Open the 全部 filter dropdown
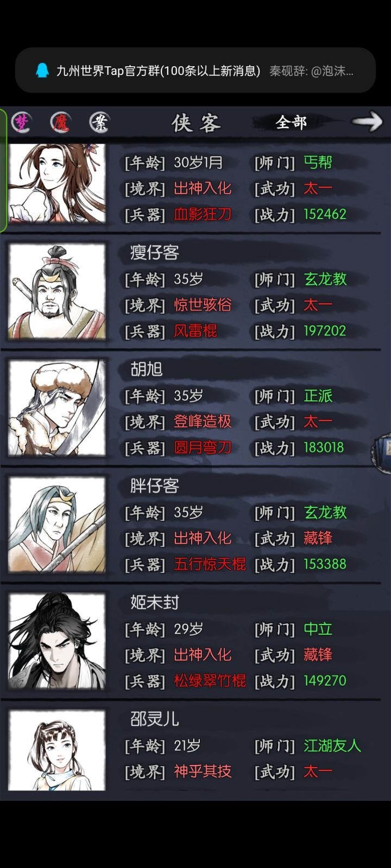 coord(291,123)
